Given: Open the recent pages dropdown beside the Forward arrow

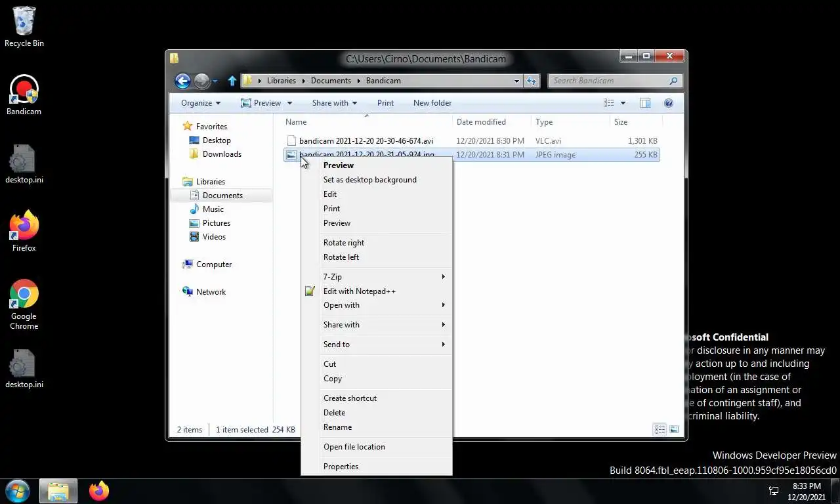Looking at the screenshot, I should pos(215,81).
